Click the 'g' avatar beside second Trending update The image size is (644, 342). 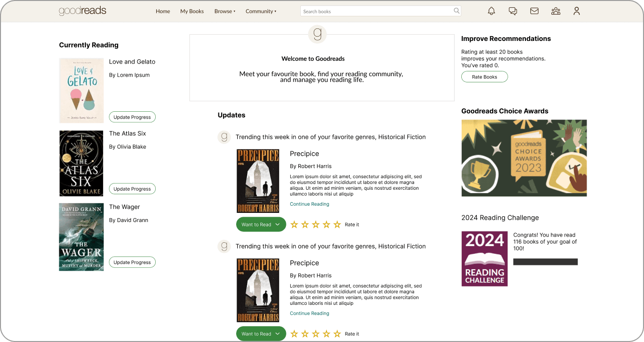point(224,246)
